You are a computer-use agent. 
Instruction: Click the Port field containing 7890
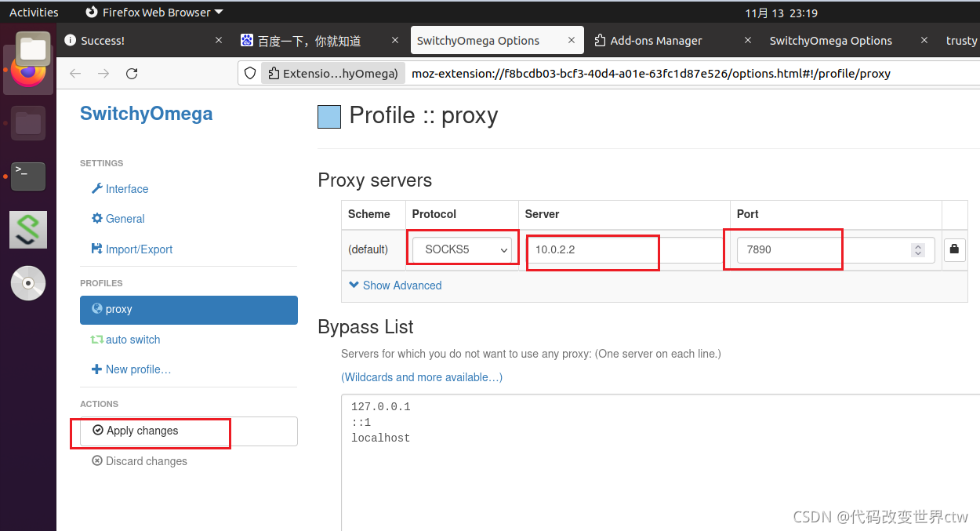836,249
